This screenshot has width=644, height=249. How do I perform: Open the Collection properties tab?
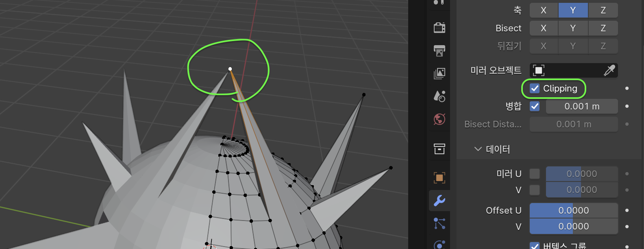tap(439, 149)
